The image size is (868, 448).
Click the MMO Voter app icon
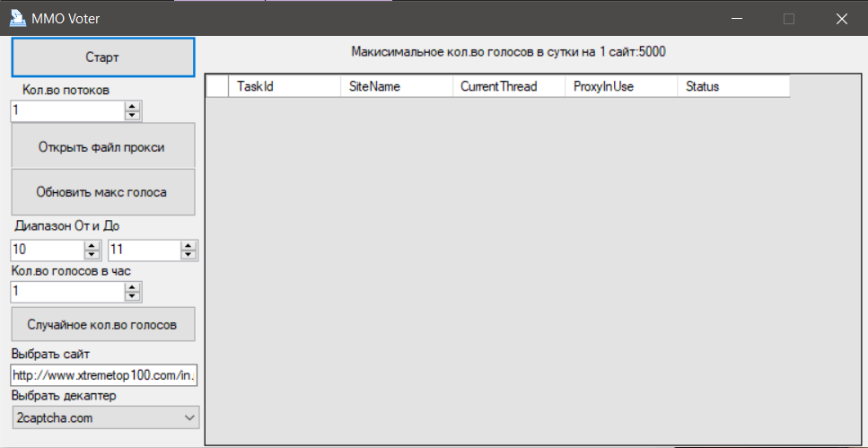coord(16,18)
